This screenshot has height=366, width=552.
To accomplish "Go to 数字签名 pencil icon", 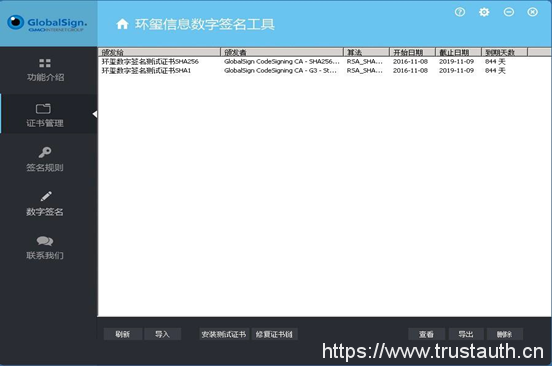I will point(46,196).
